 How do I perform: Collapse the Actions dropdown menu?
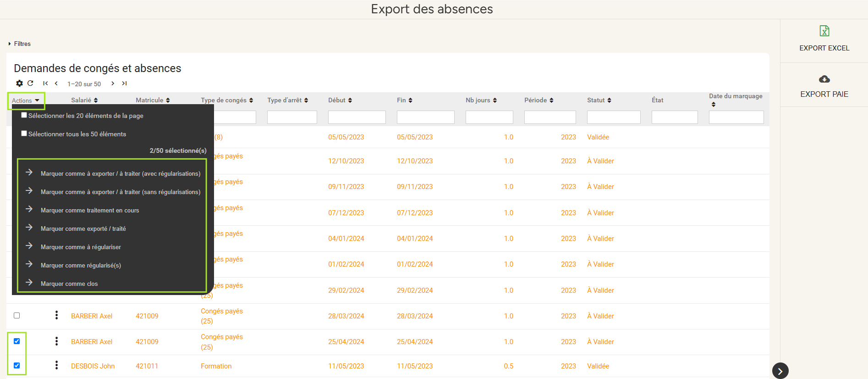(x=26, y=100)
